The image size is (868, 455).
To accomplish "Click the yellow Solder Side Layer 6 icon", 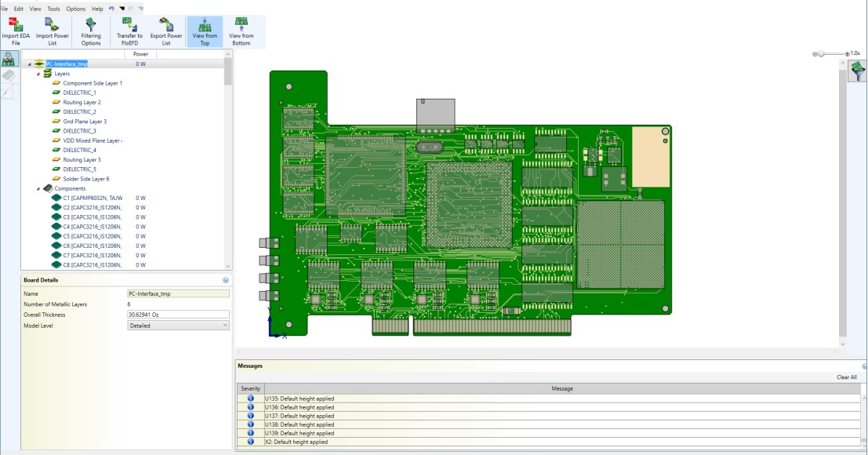I will (x=56, y=179).
